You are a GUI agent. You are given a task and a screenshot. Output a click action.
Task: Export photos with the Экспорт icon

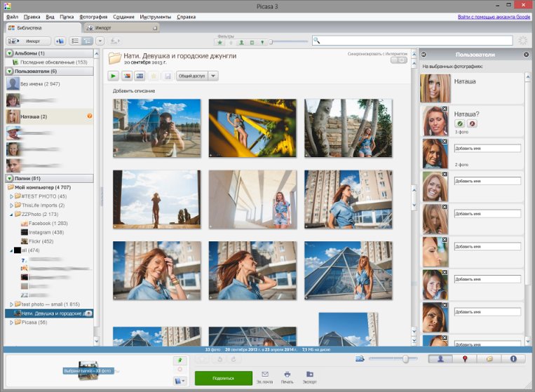point(309,377)
